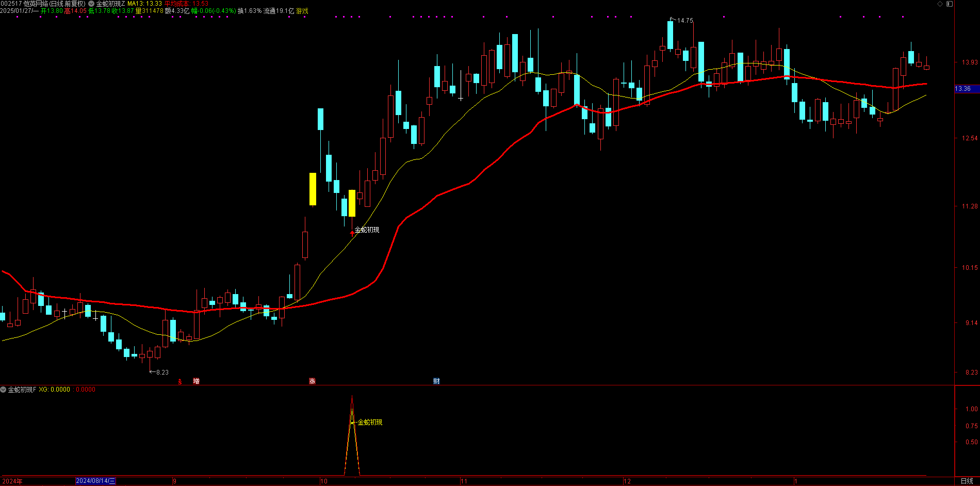980x486 pixels.
Task: Click the 游戏 sector label
Action: [302, 11]
